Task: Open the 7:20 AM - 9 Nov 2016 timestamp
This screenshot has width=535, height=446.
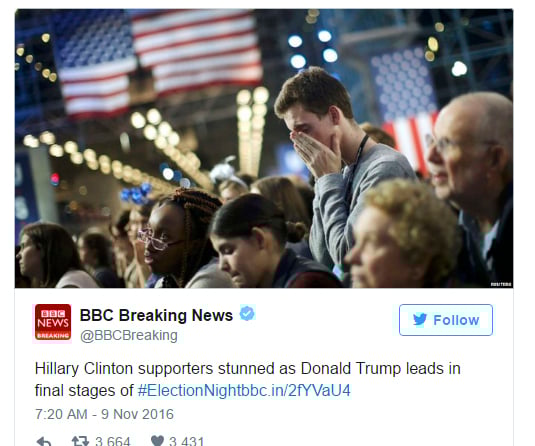Action: click(x=104, y=414)
